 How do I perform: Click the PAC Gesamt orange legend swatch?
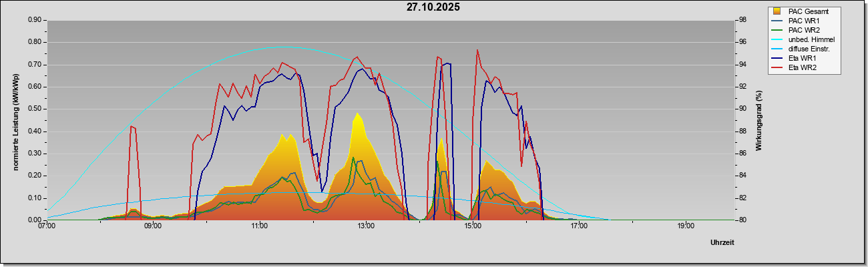click(x=777, y=11)
